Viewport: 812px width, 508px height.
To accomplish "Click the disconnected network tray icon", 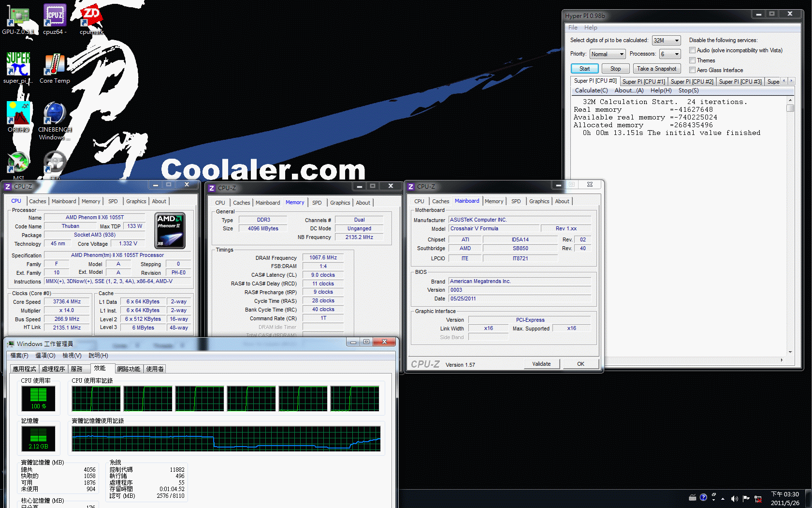I will pyautogui.click(x=758, y=499).
